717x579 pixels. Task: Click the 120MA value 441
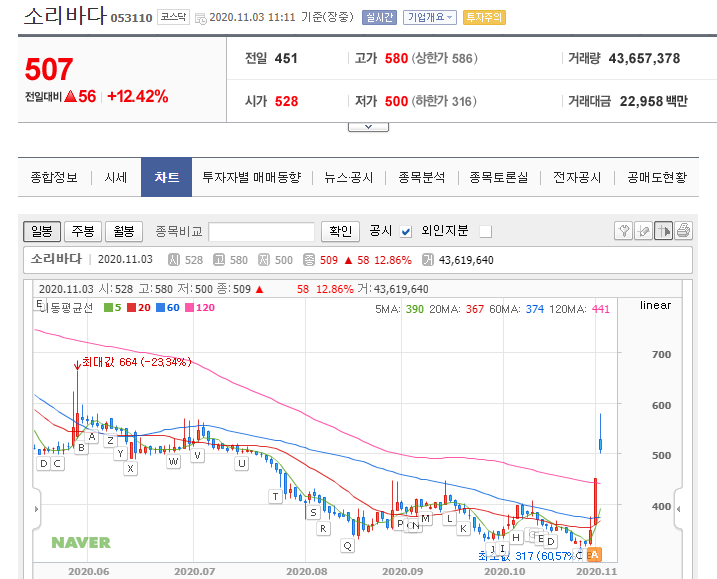click(x=601, y=310)
